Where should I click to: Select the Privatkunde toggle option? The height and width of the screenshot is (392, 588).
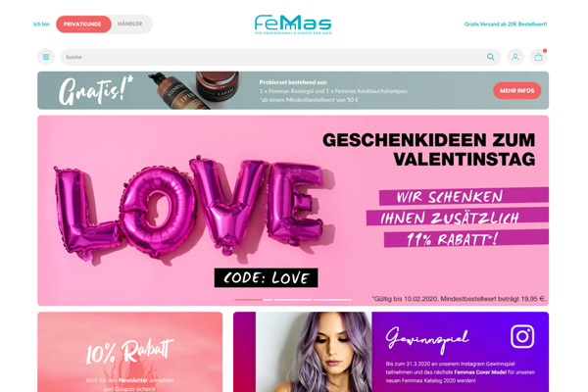pos(83,24)
